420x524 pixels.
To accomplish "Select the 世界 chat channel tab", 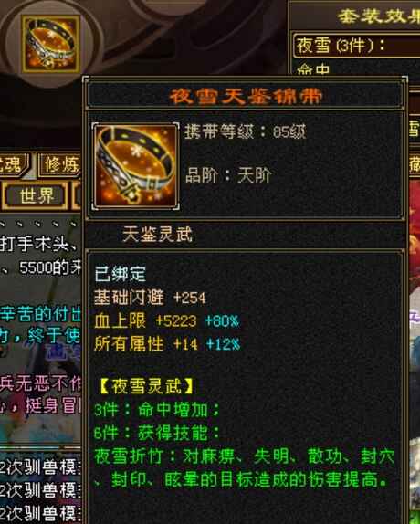I will [x=36, y=195].
